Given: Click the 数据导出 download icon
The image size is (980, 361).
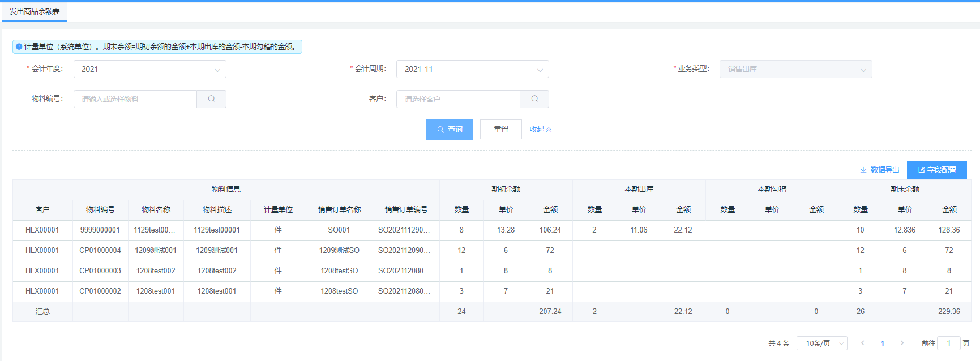Looking at the screenshot, I should tap(863, 170).
